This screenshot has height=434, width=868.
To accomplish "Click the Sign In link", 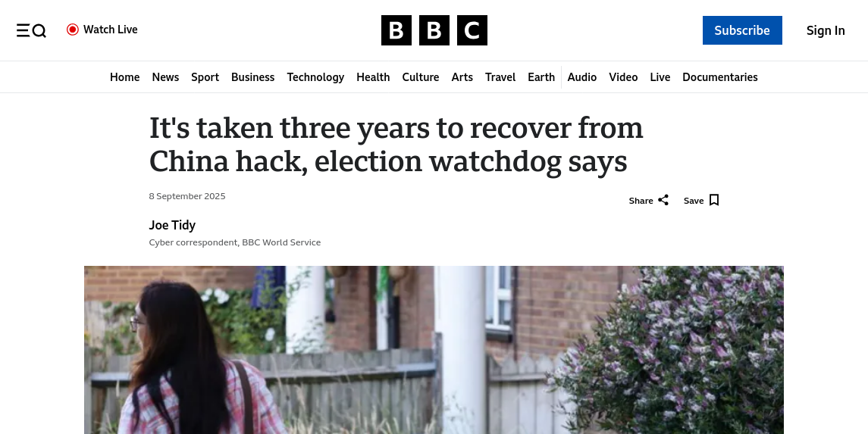I will (825, 30).
